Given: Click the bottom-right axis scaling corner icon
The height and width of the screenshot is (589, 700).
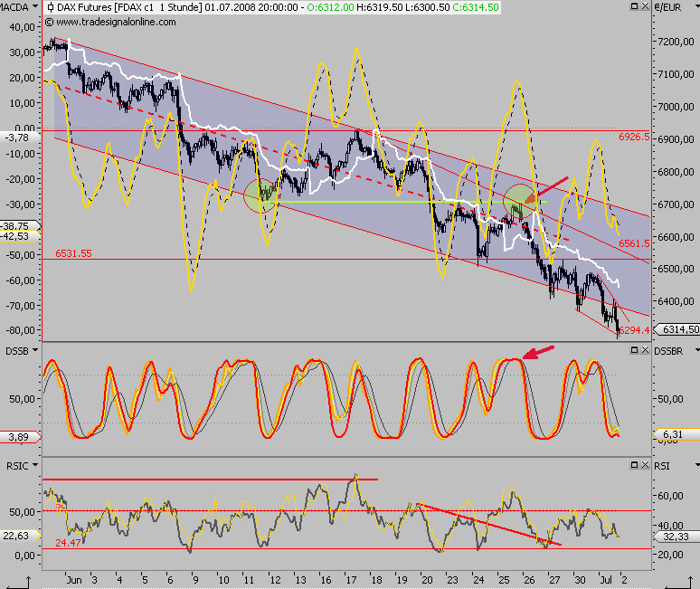Looking at the screenshot, I should [678, 583].
